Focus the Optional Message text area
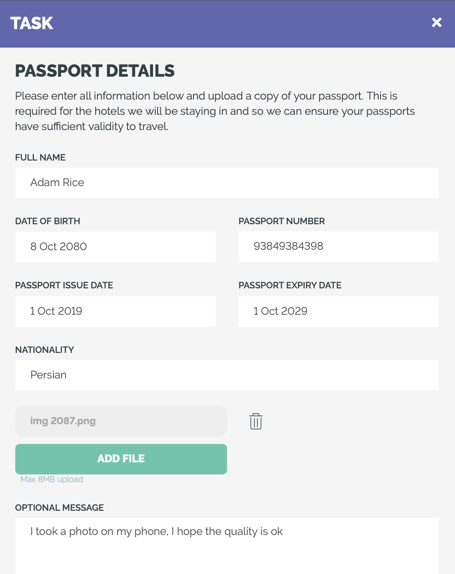 (x=227, y=546)
